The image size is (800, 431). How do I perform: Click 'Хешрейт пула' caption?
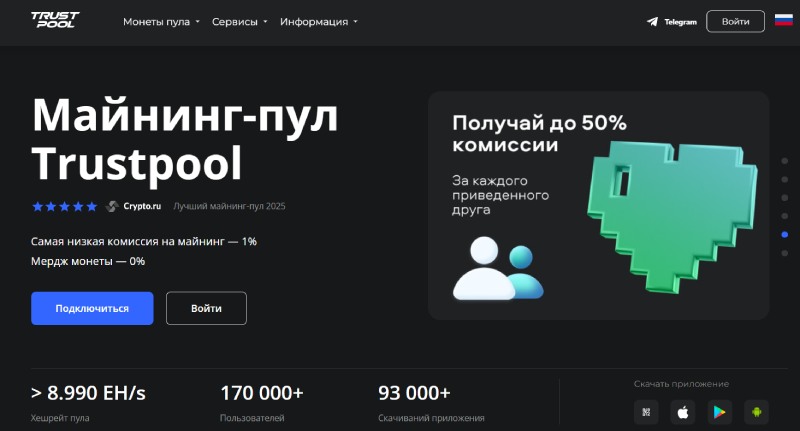(x=60, y=418)
